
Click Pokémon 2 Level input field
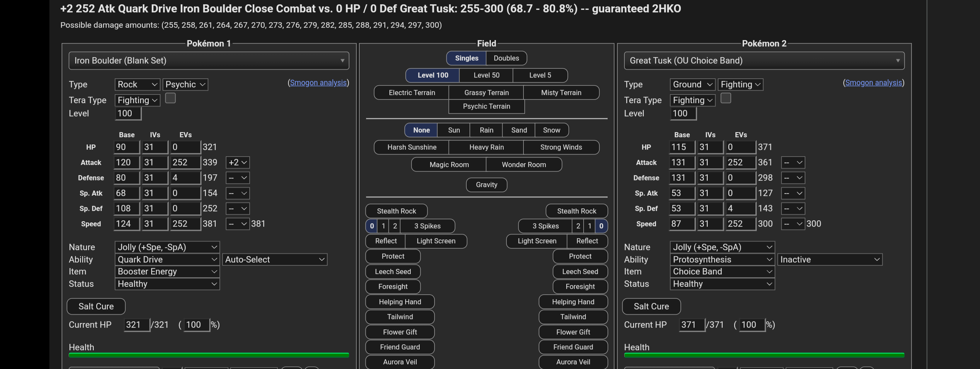pyautogui.click(x=683, y=113)
